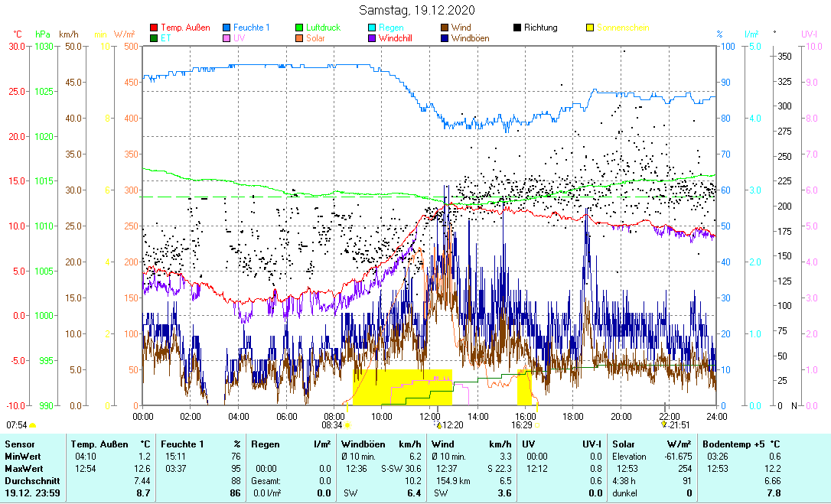Click the sunset marker at 16:29
Screen dimensions: 831x504
coord(537,424)
